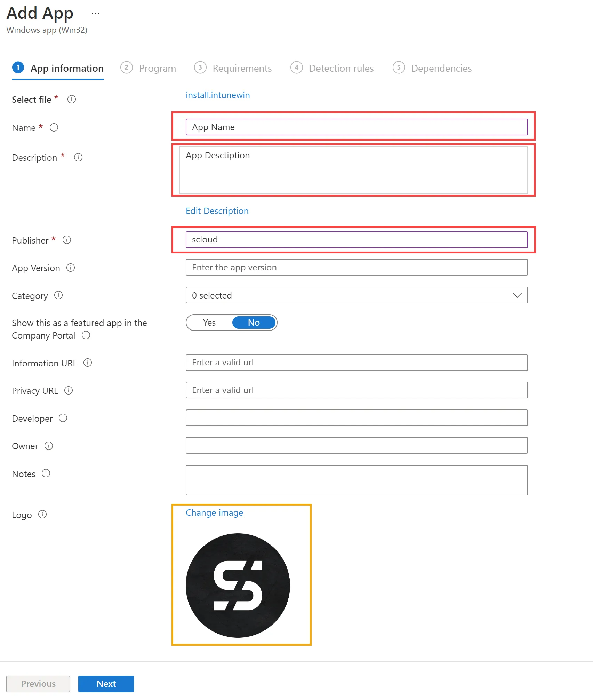This screenshot has height=700, width=593.
Task: Open the ellipsis menu beside Add App
Action: tap(96, 14)
